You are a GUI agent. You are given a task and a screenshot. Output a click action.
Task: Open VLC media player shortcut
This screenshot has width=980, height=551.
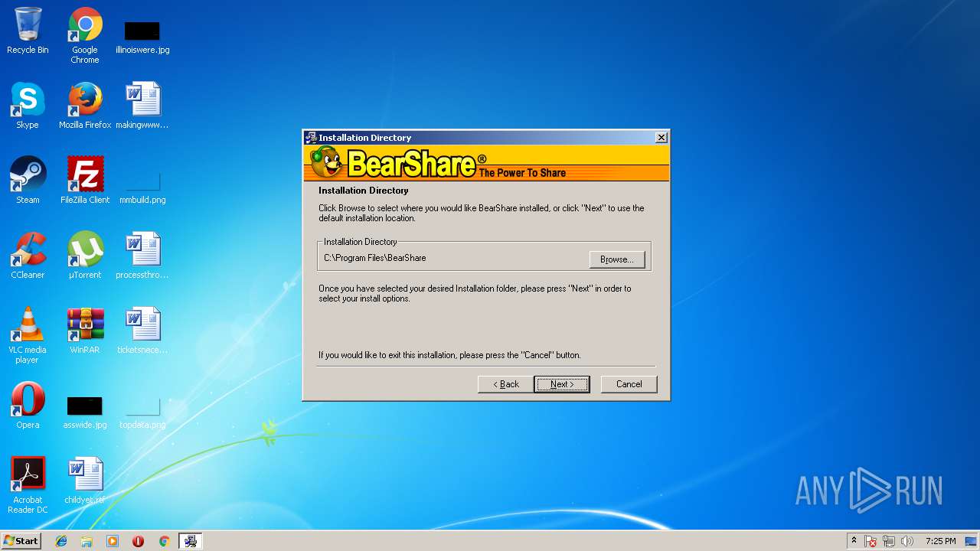28,335
